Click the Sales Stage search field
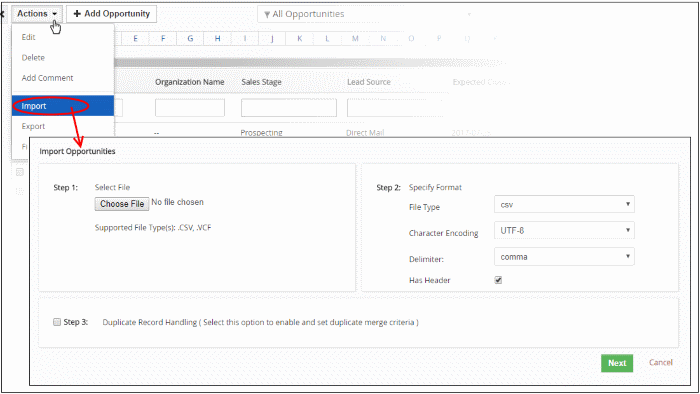This screenshot has width=700, height=394. click(289, 108)
